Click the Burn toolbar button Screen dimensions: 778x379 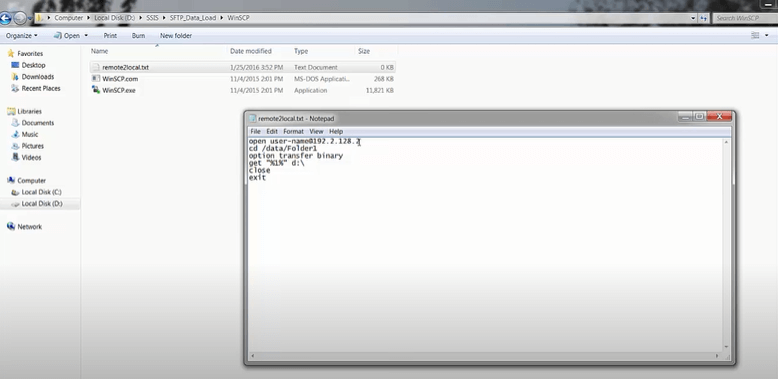point(138,36)
